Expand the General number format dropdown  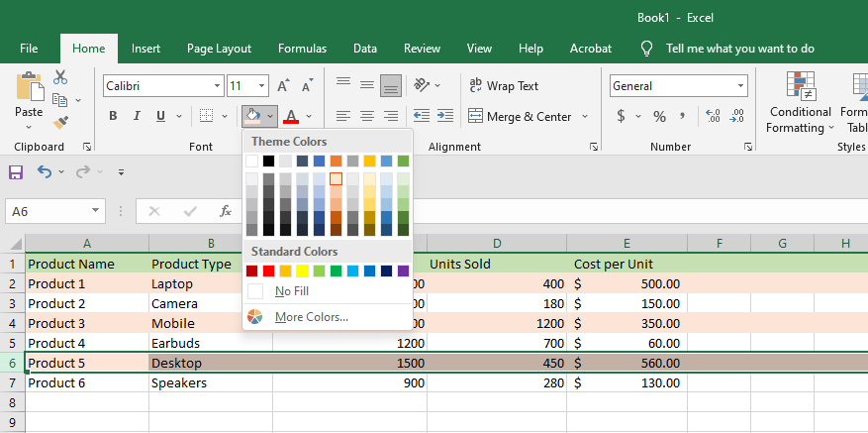[x=740, y=86]
